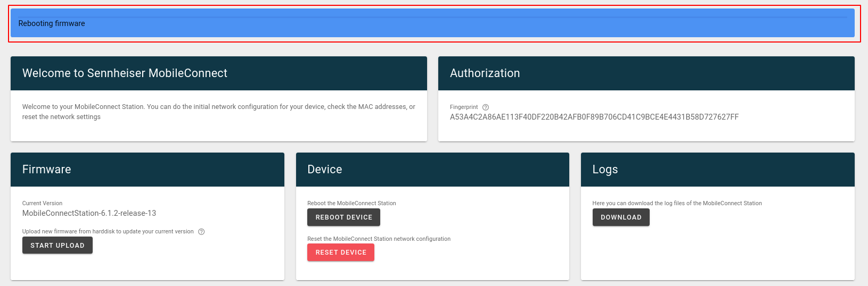Reset the device network configuration
The image size is (868, 286).
(341, 252)
